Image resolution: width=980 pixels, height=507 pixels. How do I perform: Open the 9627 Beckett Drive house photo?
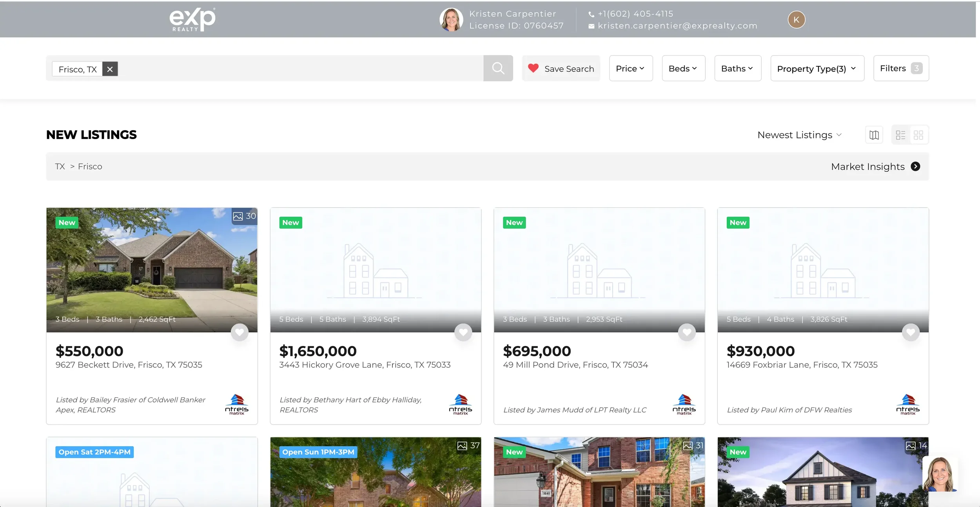(152, 270)
